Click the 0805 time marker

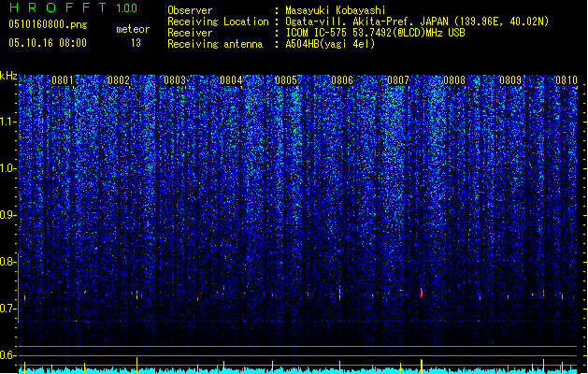pyautogui.click(x=286, y=80)
